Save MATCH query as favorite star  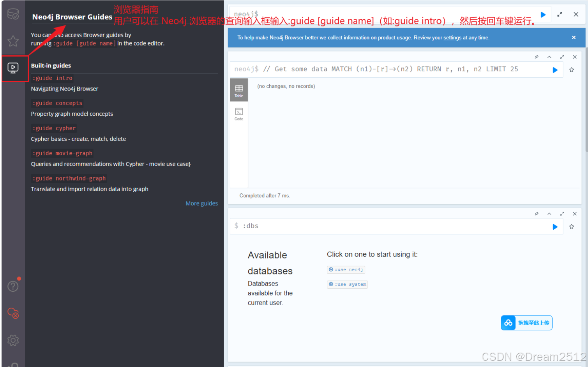[572, 70]
